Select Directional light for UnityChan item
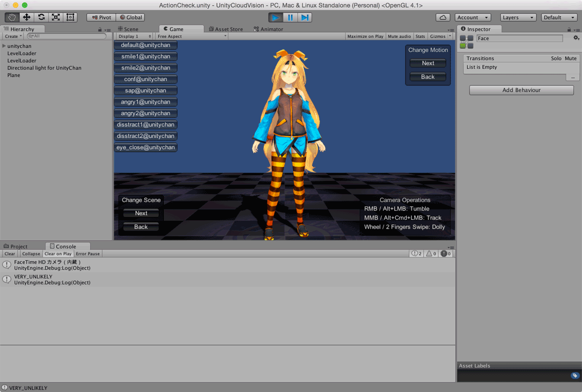This screenshot has height=392, width=582. pyautogui.click(x=44, y=68)
